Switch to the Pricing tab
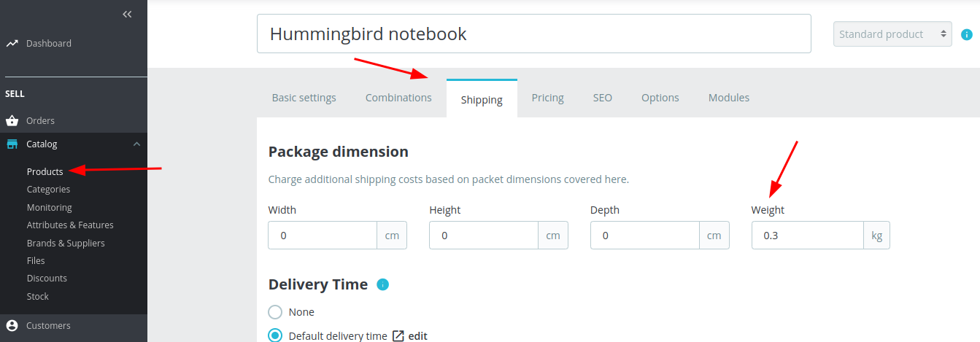Image resolution: width=980 pixels, height=342 pixels. point(547,98)
